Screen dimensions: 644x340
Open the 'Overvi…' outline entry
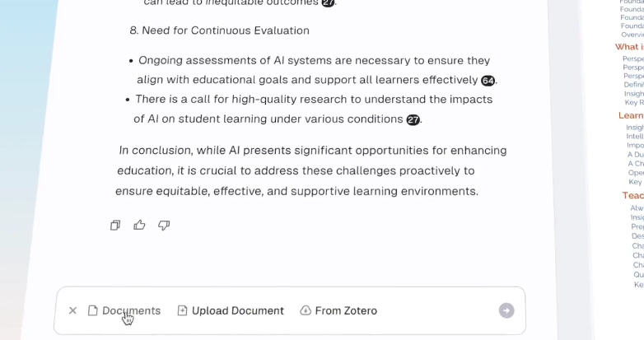pyautogui.click(x=632, y=35)
